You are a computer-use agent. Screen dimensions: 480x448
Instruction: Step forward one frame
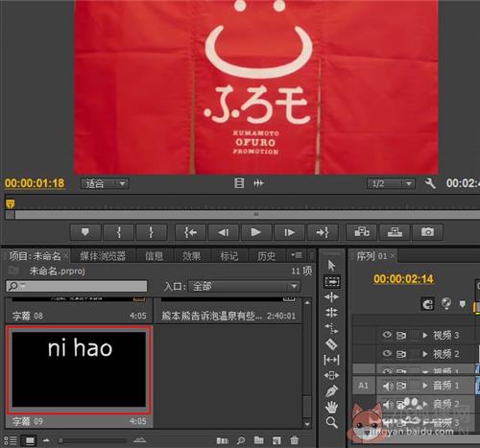point(289,232)
